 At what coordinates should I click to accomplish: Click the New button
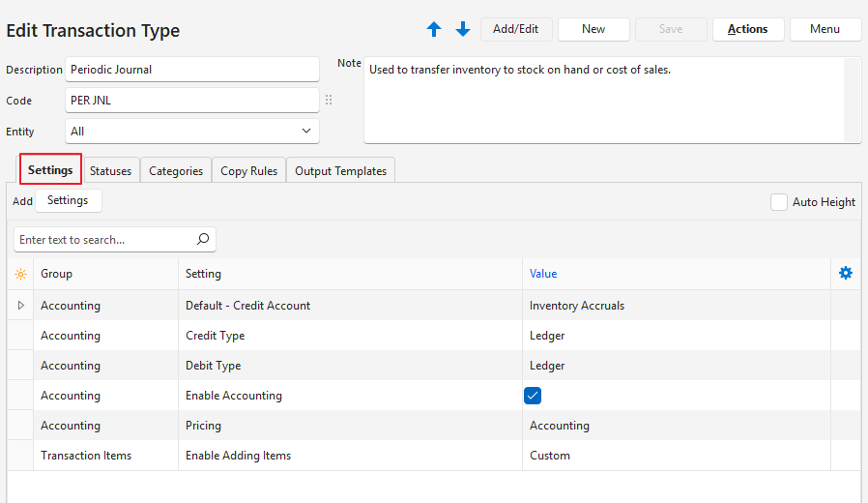[593, 29]
